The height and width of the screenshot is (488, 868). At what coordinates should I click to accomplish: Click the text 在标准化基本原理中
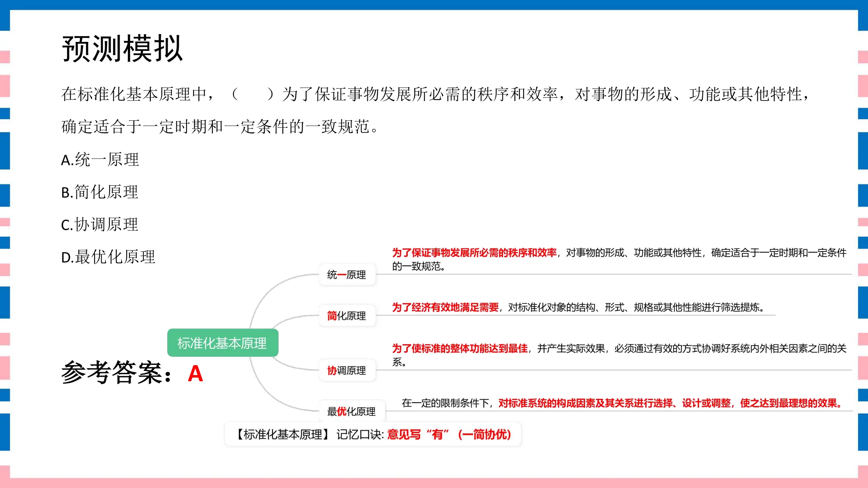pyautogui.click(x=134, y=94)
